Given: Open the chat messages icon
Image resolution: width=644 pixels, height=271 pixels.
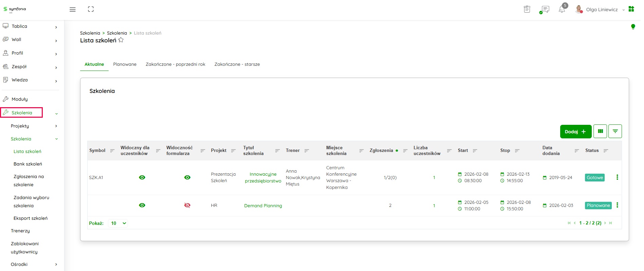Looking at the screenshot, I should coord(545,9).
